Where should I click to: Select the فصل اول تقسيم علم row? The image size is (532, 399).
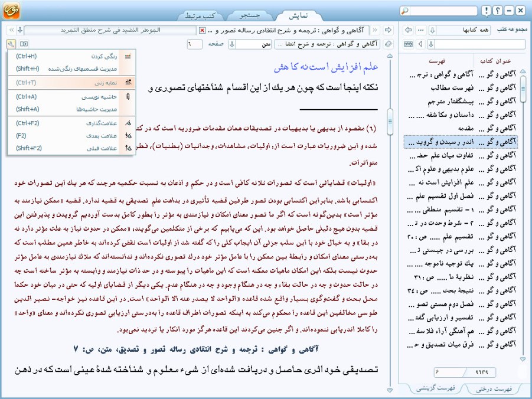461,196
